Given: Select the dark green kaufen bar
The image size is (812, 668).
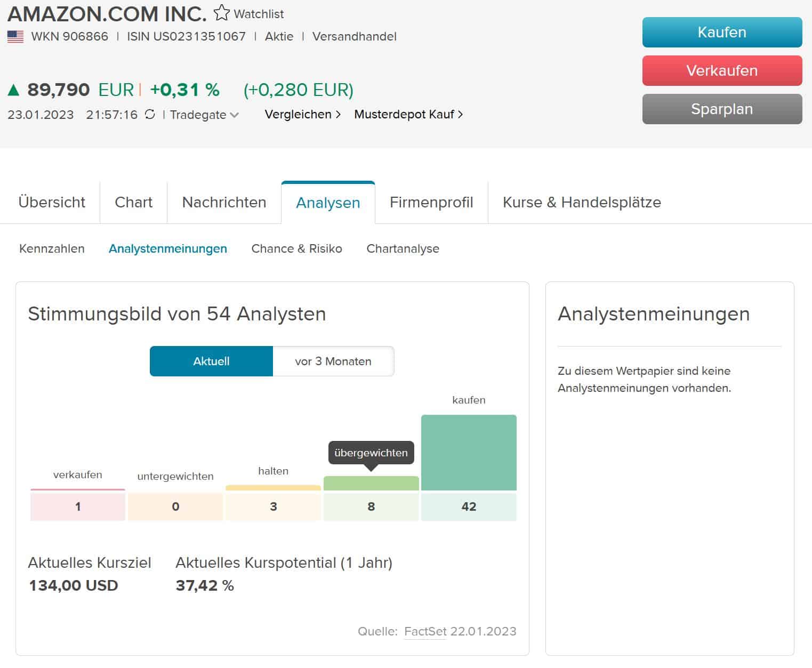Looking at the screenshot, I should (x=469, y=452).
